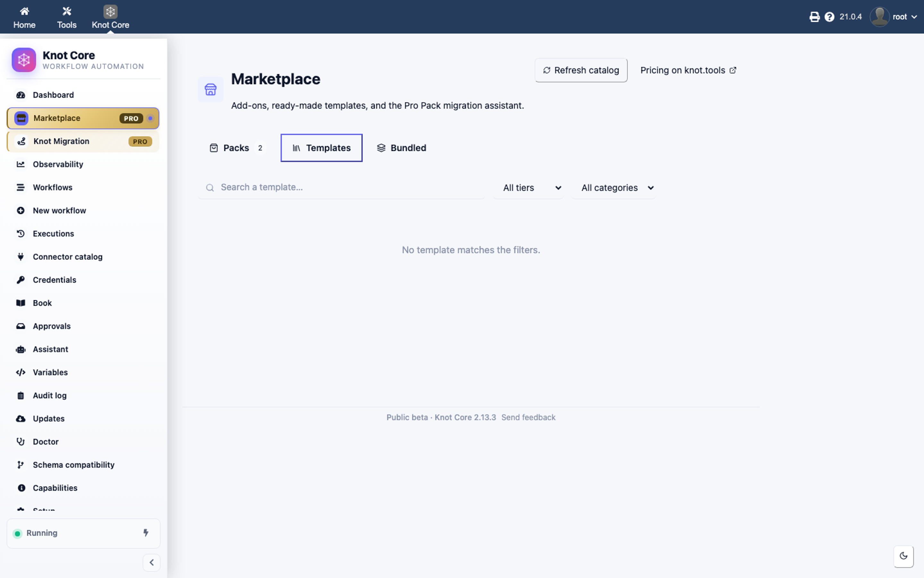The width and height of the screenshot is (924, 578).
Task: Open the Book sidebar item
Action: click(83, 303)
